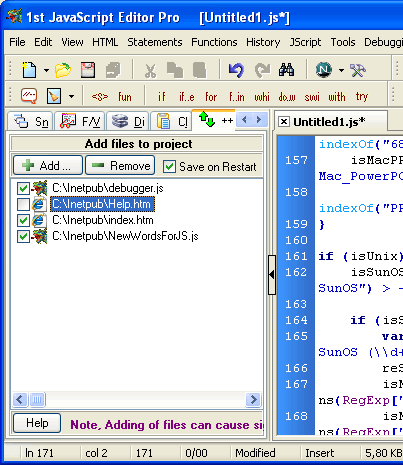Switch to the F/V panel tab
The image size is (403, 465).
click(x=80, y=121)
